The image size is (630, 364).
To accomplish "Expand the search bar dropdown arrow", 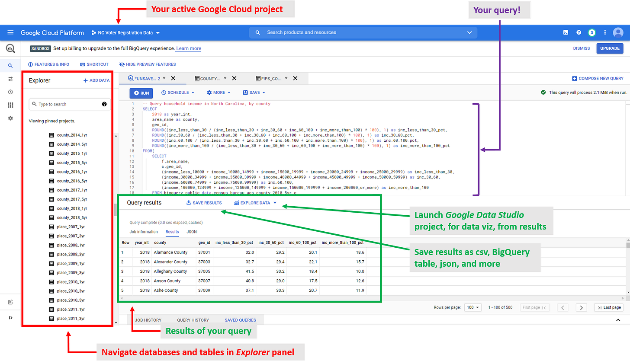I will (470, 32).
